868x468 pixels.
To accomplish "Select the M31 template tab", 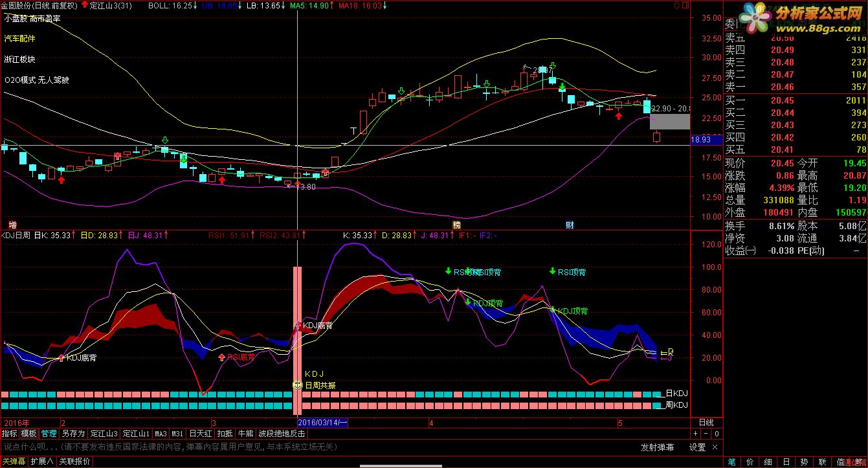I will tap(178, 434).
